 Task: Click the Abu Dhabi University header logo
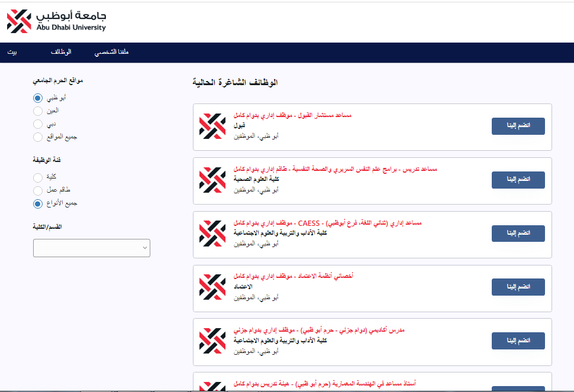point(56,21)
